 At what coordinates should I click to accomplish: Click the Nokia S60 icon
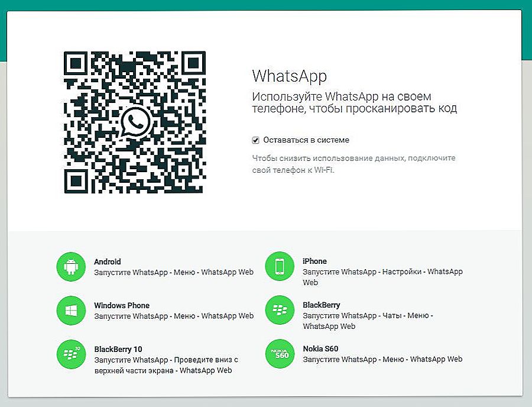(x=280, y=354)
